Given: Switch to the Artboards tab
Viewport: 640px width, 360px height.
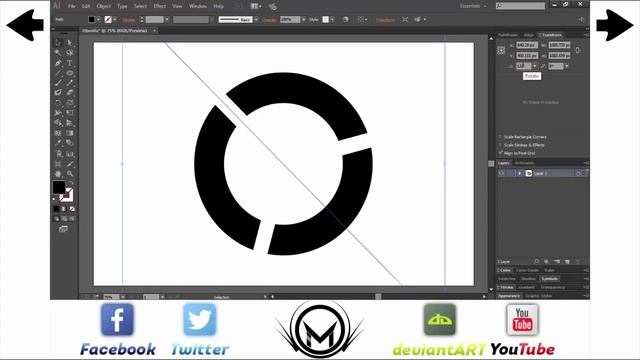Looking at the screenshot, I should point(524,163).
